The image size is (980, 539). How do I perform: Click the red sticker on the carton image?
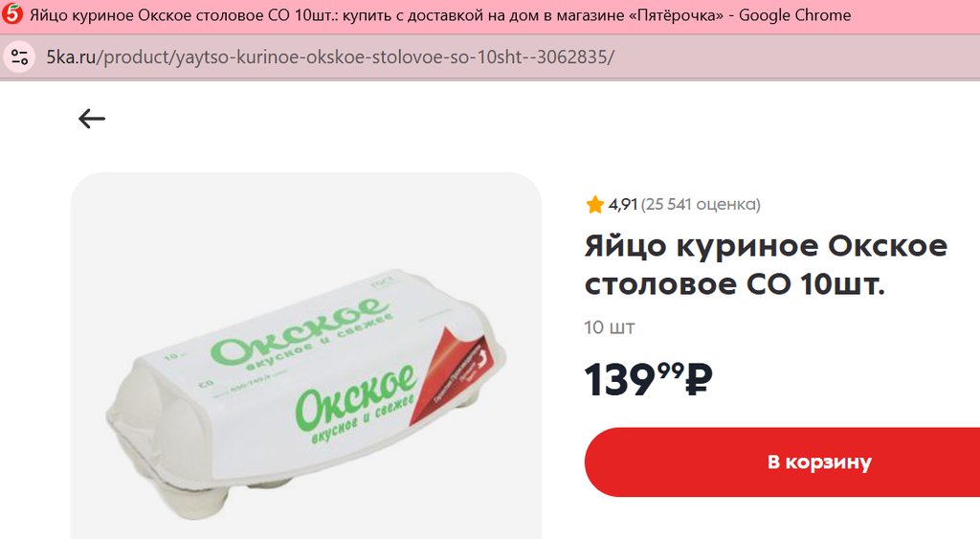[x=457, y=373]
